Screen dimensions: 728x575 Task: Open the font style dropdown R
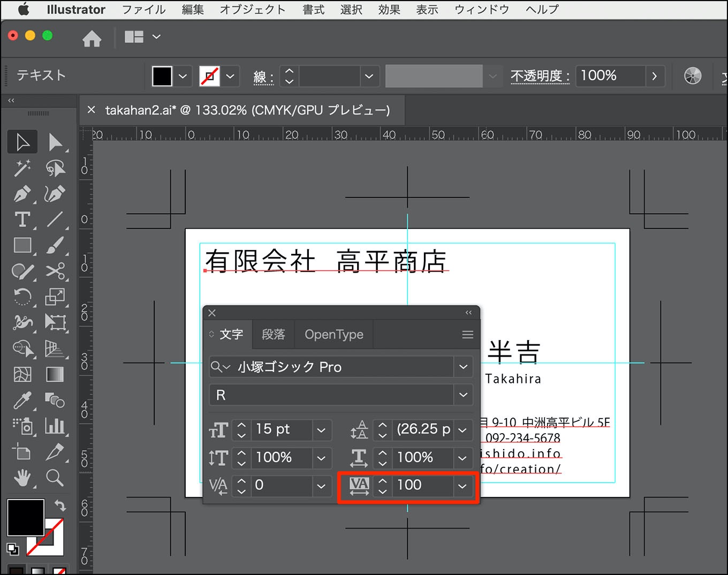[x=463, y=395]
